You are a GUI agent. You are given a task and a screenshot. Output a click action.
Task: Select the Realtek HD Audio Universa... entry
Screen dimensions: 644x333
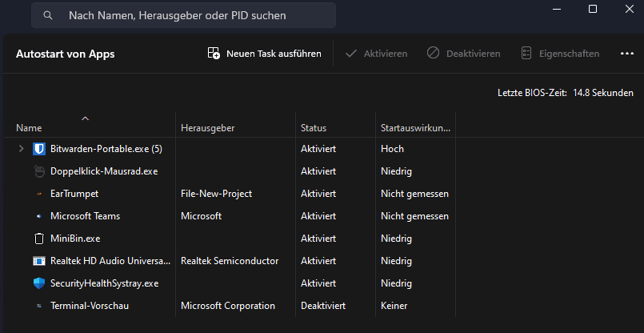[110, 261]
